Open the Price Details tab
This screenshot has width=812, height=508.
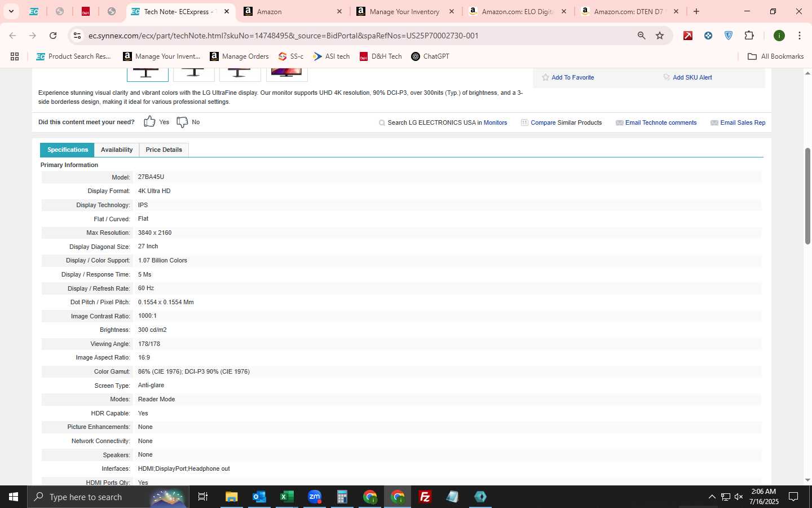164,150
